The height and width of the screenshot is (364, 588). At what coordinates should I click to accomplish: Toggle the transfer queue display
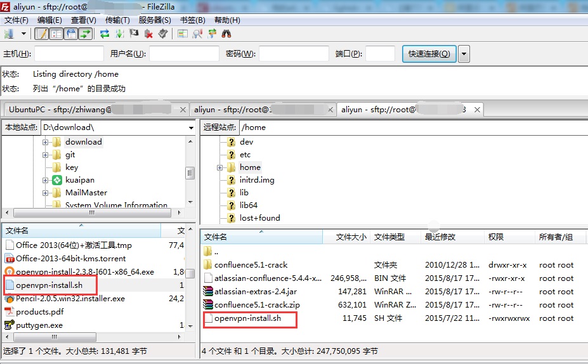[x=85, y=34]
